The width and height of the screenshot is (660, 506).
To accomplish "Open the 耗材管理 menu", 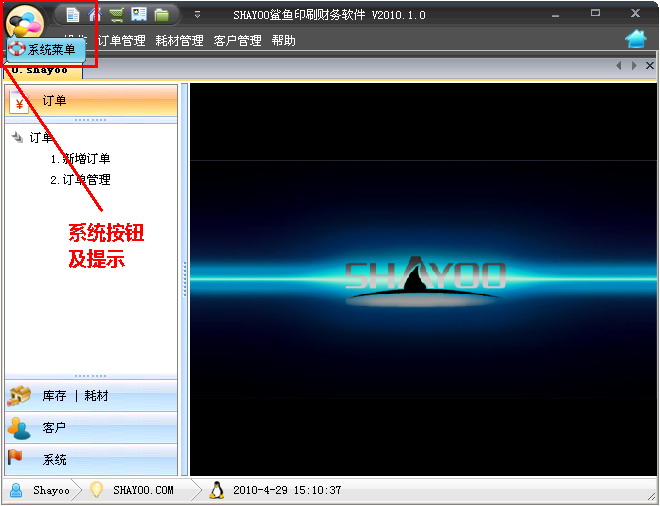I will click(179, 41).
